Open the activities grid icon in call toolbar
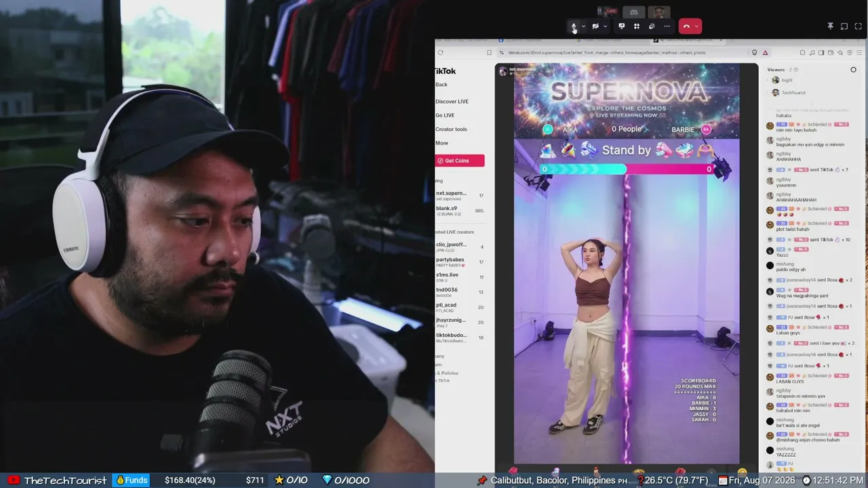868x488 pixels. pos(637,26)
